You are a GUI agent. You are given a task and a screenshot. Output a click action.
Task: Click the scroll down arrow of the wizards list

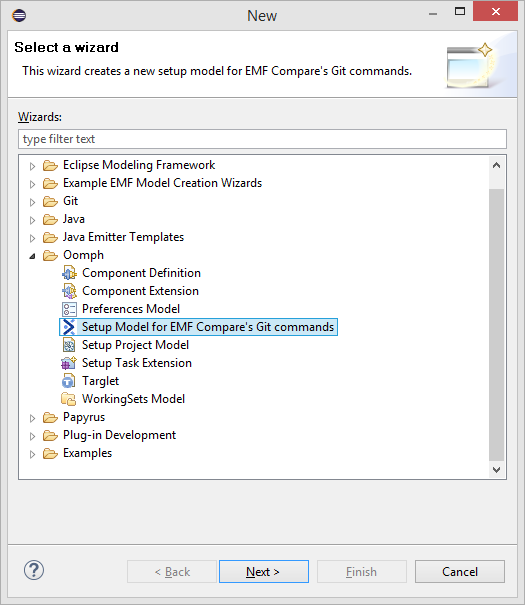pos(496,470)
